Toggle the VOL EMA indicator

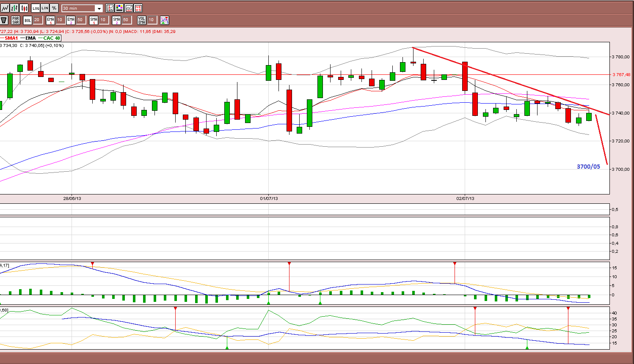pyautogui.click(x=142, y=20)
